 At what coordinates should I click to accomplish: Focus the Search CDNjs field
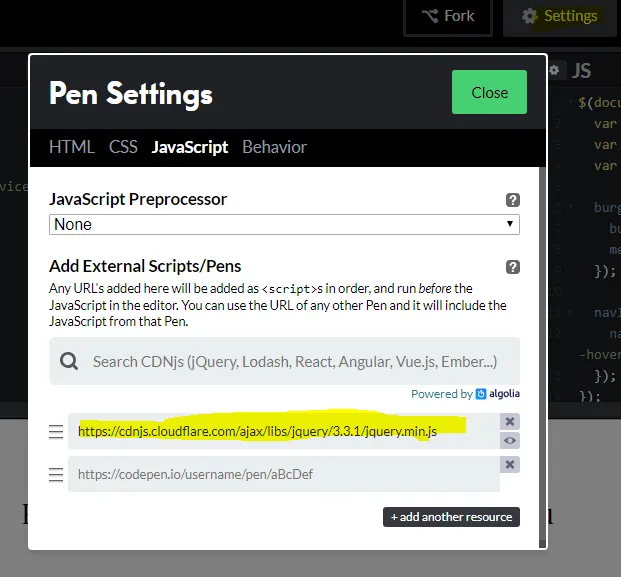(x=295, y=361)
